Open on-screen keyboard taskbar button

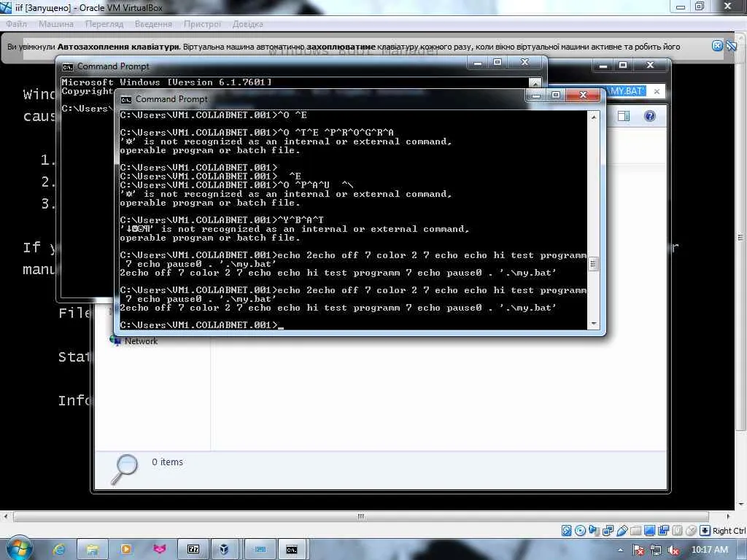click(x=260, y=549)
